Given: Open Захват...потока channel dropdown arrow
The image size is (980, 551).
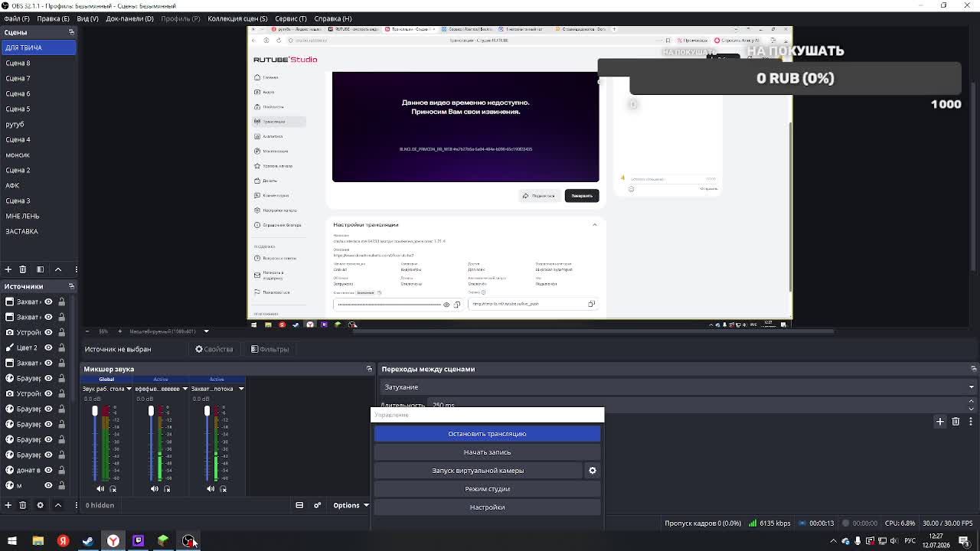Looking at the screenshot, I should 240,389.
